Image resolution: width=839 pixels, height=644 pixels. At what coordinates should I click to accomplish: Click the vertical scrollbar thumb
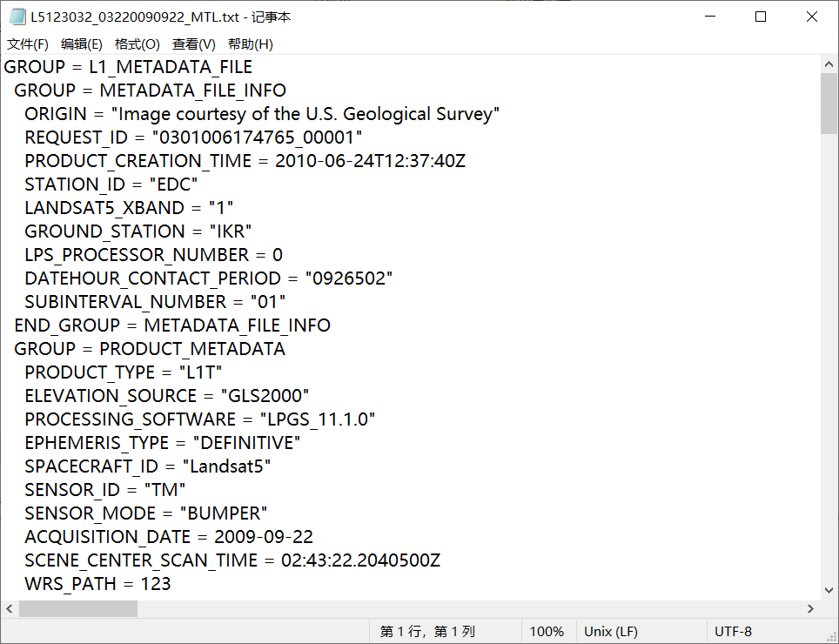[829, 104]
